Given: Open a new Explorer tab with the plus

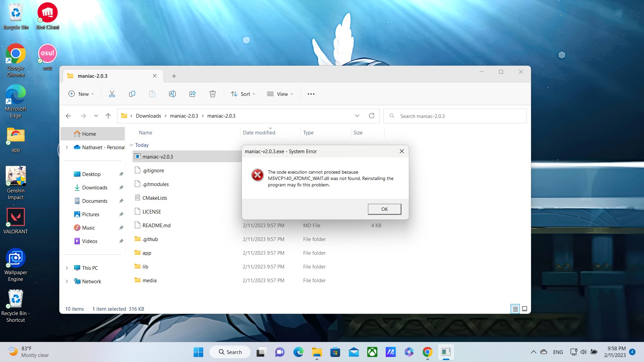Looking at the screenshot, I should point(174,76).
